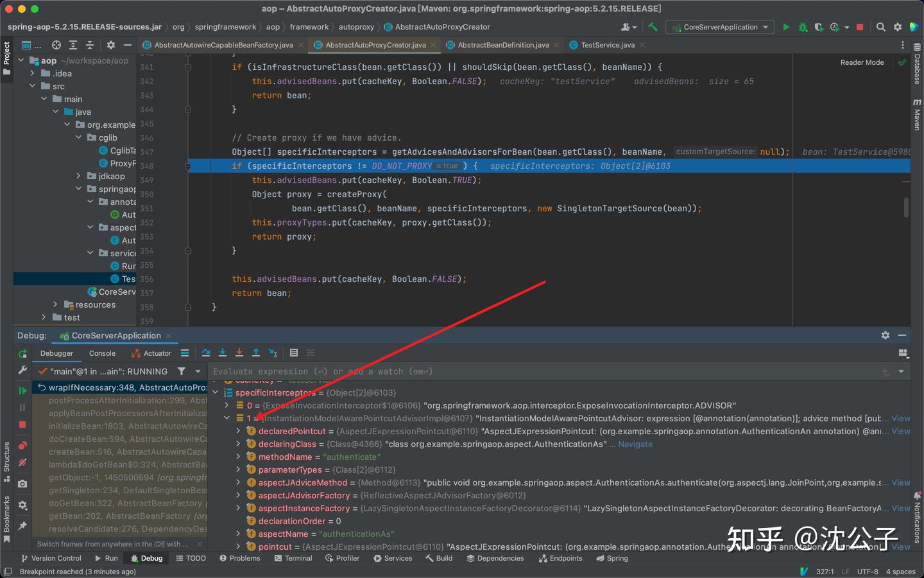Open View Breakpoints in the debug sidebar
This screenshot has height=578, width=924.
(22, 446)
